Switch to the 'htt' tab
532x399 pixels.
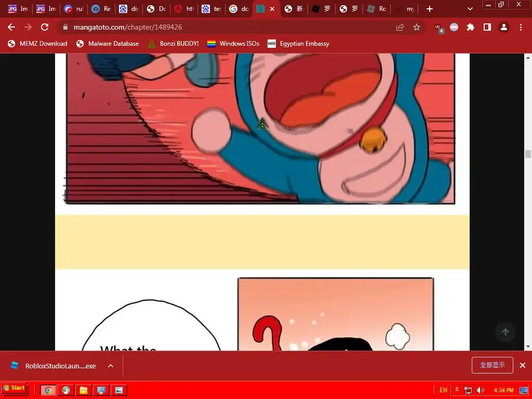pos(184,9)
